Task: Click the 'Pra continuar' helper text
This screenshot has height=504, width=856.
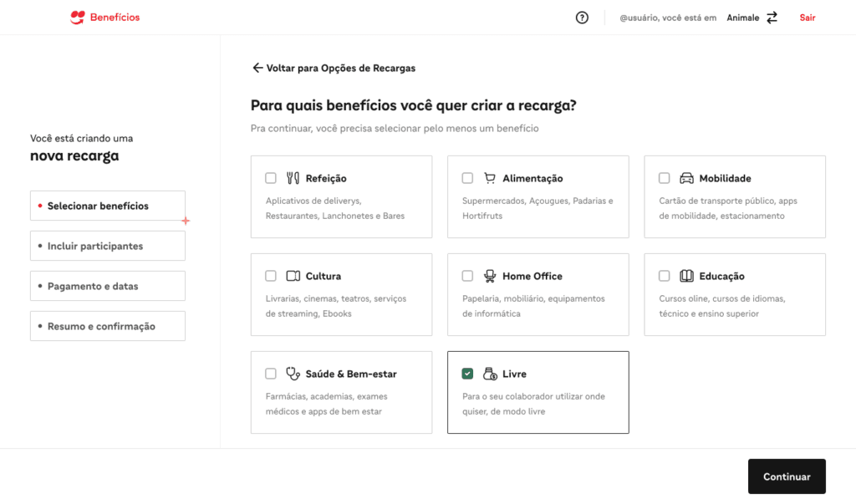Action: [395, 129]
